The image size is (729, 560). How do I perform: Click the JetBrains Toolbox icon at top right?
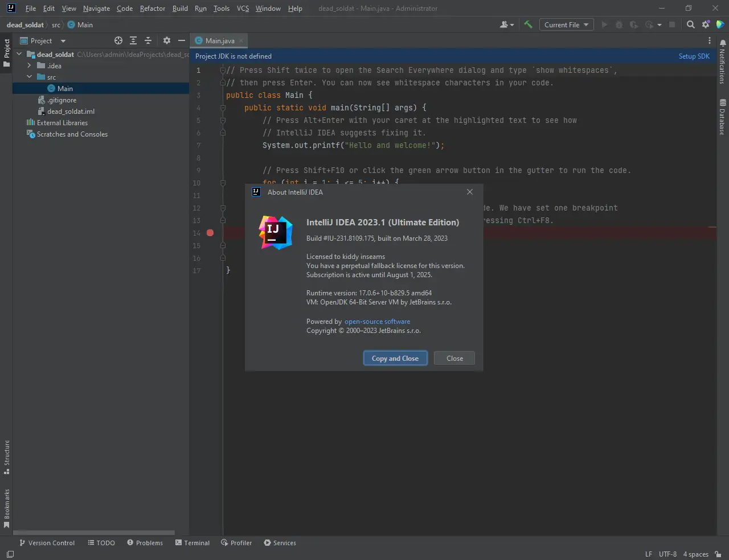720,24
